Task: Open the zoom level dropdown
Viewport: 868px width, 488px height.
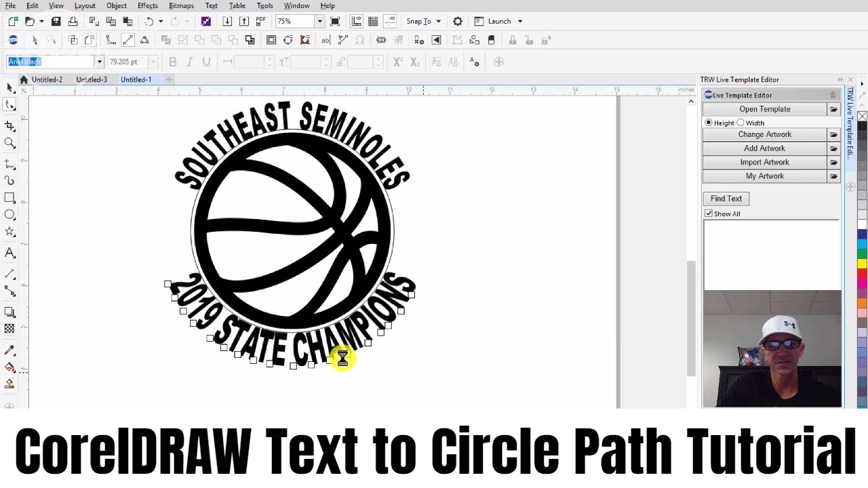Action: [319, 22]
